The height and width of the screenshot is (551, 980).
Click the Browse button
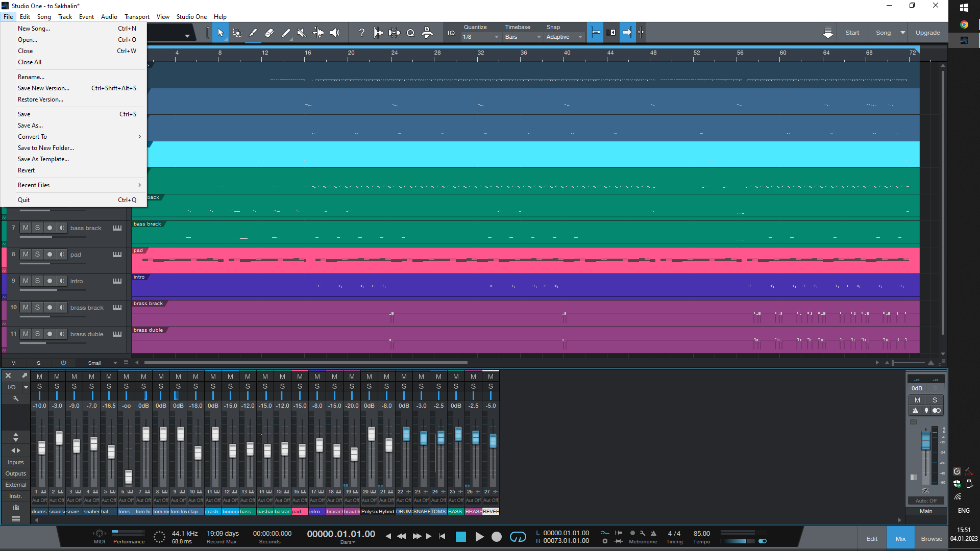[932, 539]
